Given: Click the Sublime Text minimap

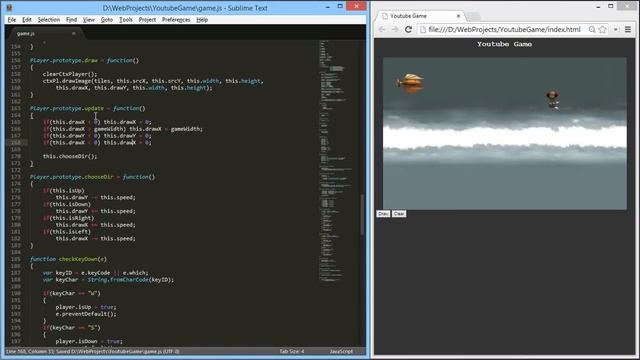Looking at the screenshot, I should click(337, 161).
